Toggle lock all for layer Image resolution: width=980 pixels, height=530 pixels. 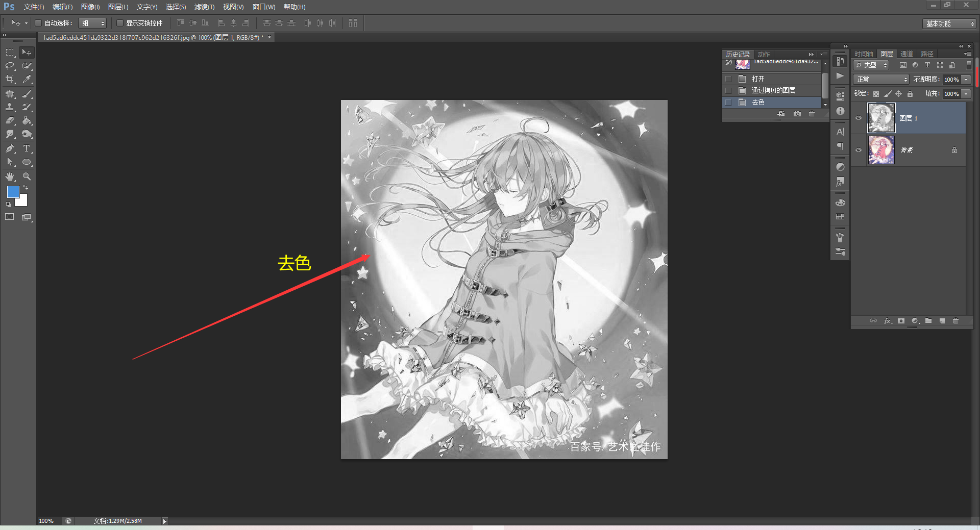click(910, 94)
